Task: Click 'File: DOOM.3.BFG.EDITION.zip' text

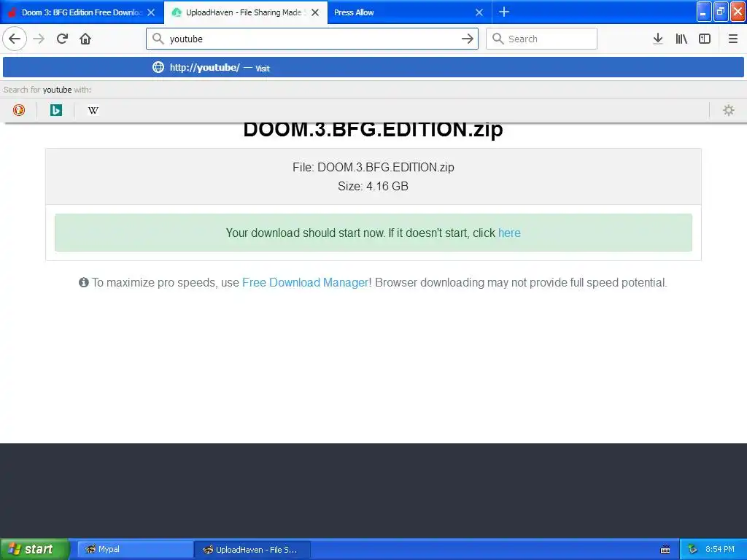Action: coord(373,167)
